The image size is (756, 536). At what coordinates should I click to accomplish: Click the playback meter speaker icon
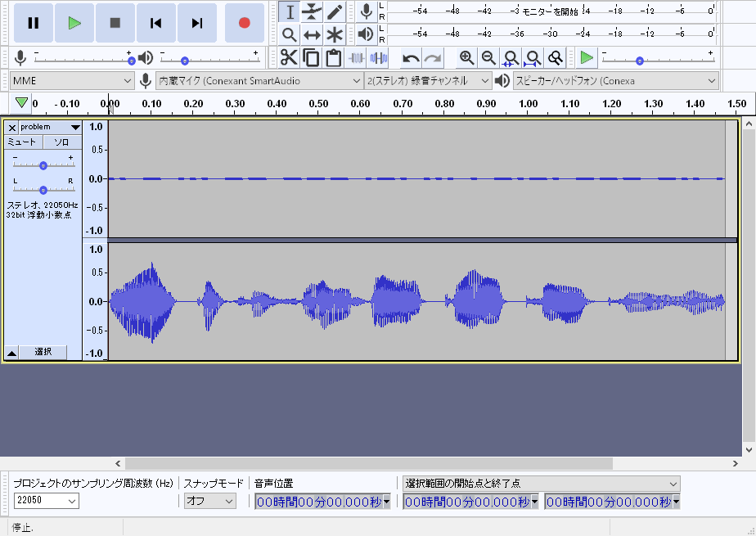tap(367, 34)
